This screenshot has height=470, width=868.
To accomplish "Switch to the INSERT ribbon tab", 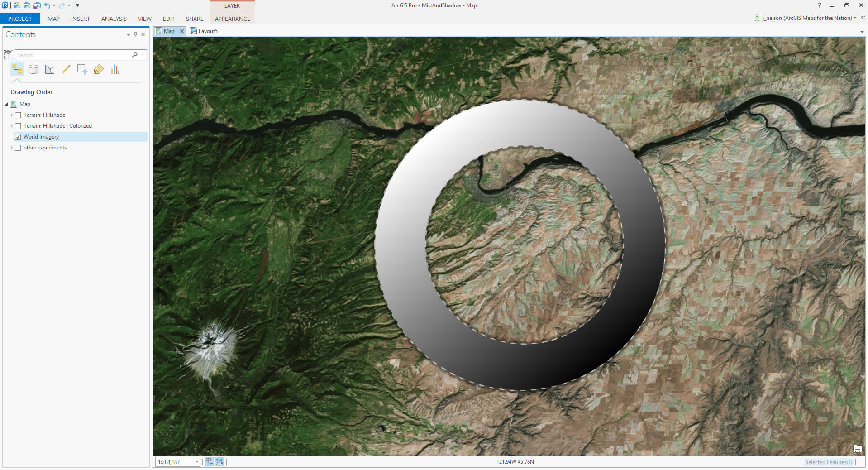I will click(x=81, y=19).
